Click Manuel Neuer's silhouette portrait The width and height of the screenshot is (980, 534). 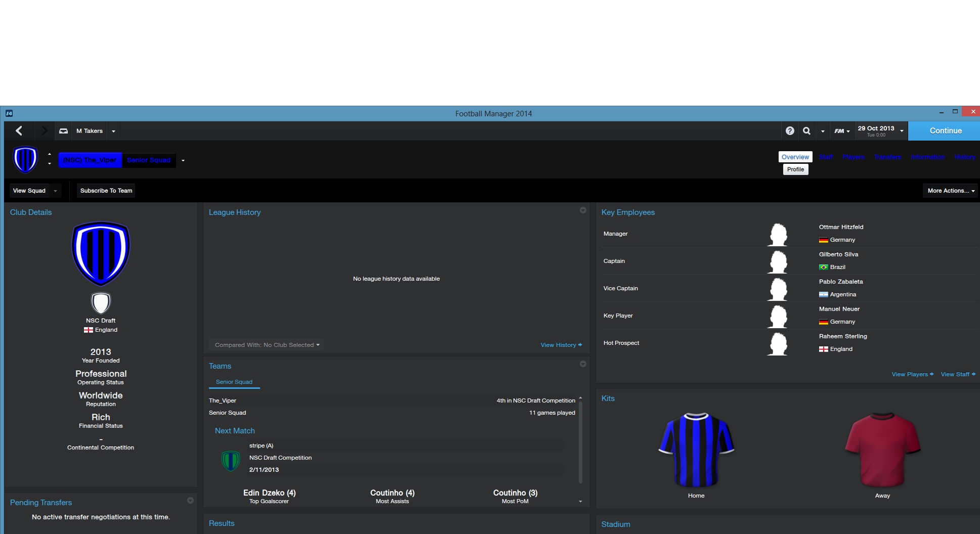pos(778,317)
